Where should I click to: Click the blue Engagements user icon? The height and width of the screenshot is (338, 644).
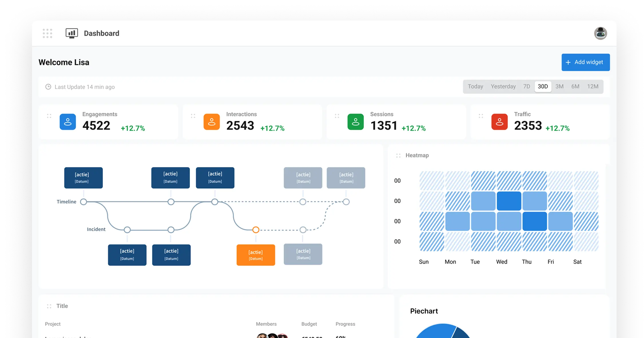[68, 122]
